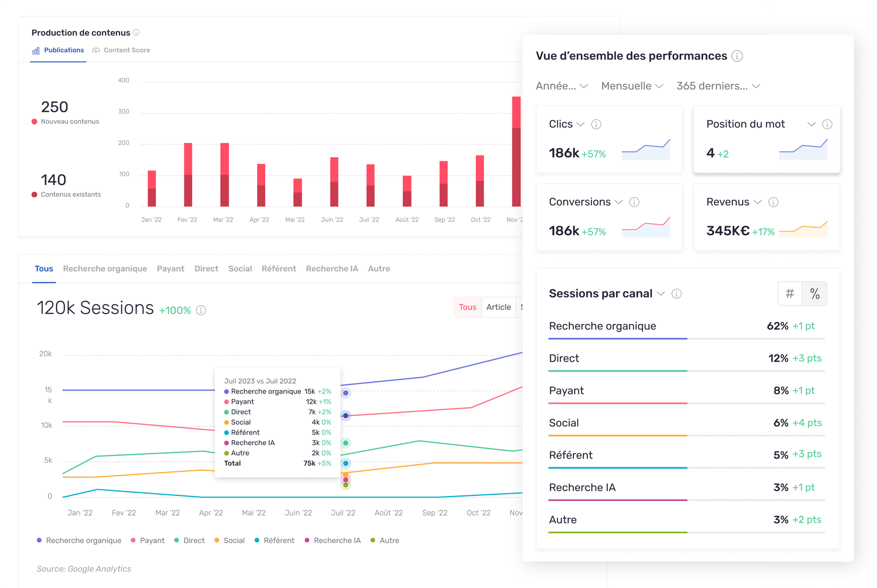Toggle Payant legend series

click(x=147, y=540)
